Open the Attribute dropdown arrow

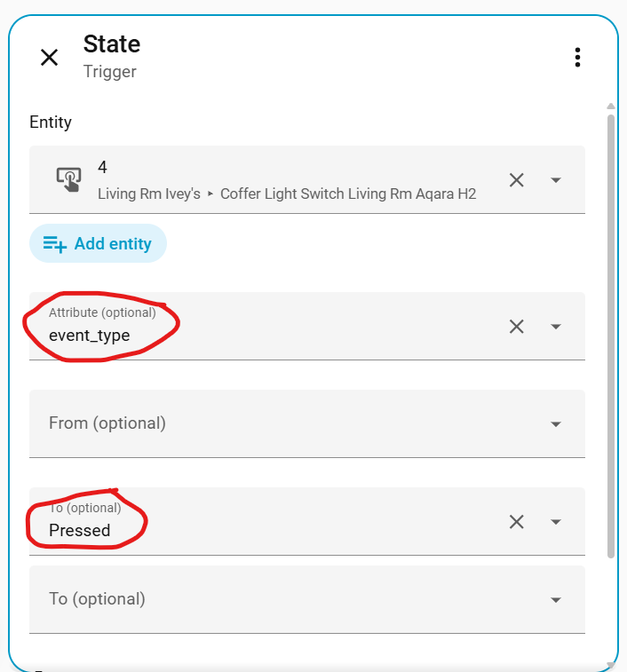pos(556,327)
